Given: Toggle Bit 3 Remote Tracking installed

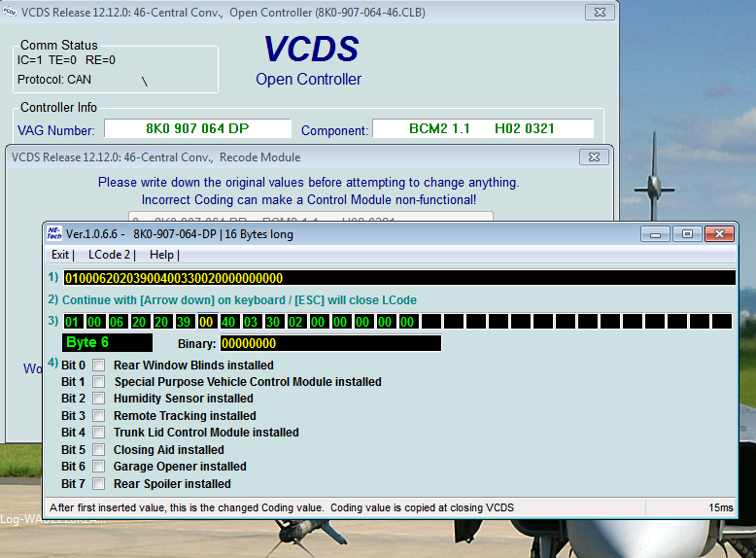Looking at the screenshot, I should 99,416.
